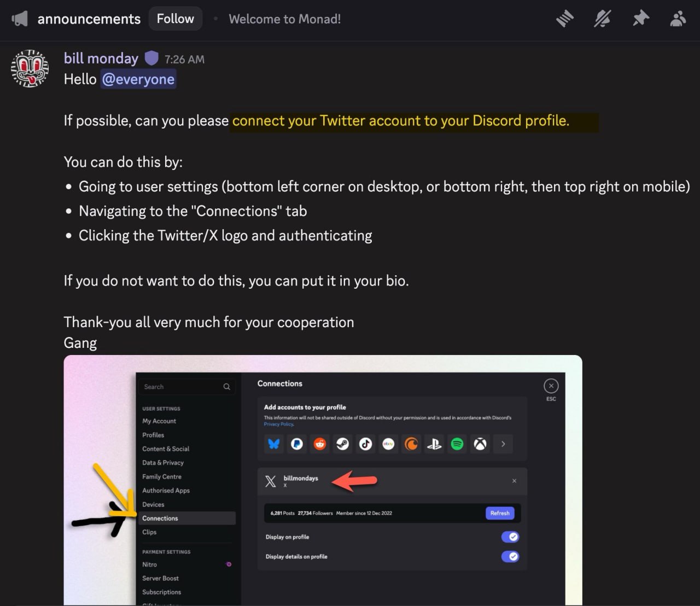Click the Refresh button for X stats
700x606 pixels.
point(500,513)
